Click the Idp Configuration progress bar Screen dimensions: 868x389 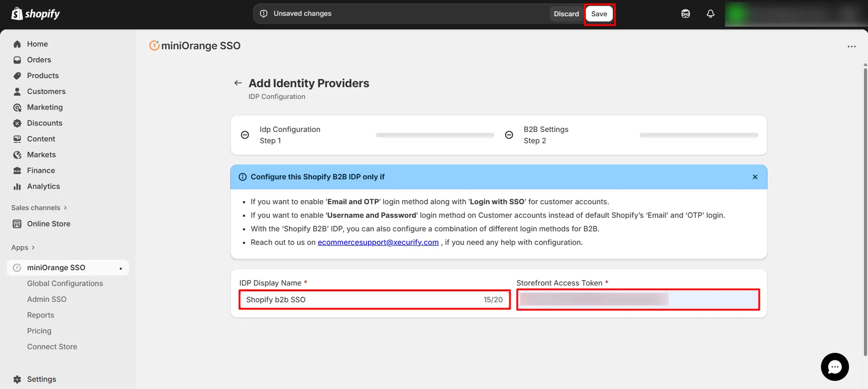pyautogui.click(x=435, y=135)
